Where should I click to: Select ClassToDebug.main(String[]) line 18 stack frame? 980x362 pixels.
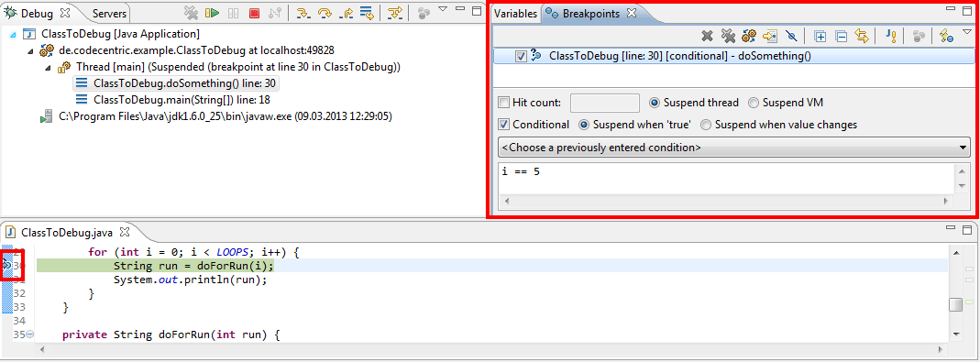click(x=172, y=99)
